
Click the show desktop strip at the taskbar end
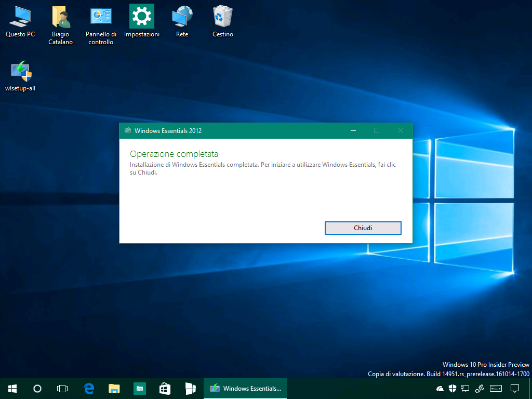point(530,389)
